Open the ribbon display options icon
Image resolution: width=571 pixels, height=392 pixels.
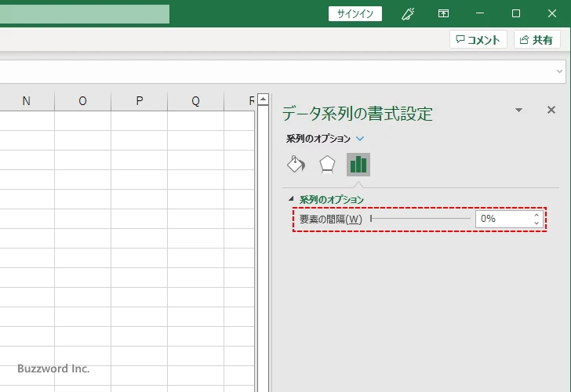443,14
